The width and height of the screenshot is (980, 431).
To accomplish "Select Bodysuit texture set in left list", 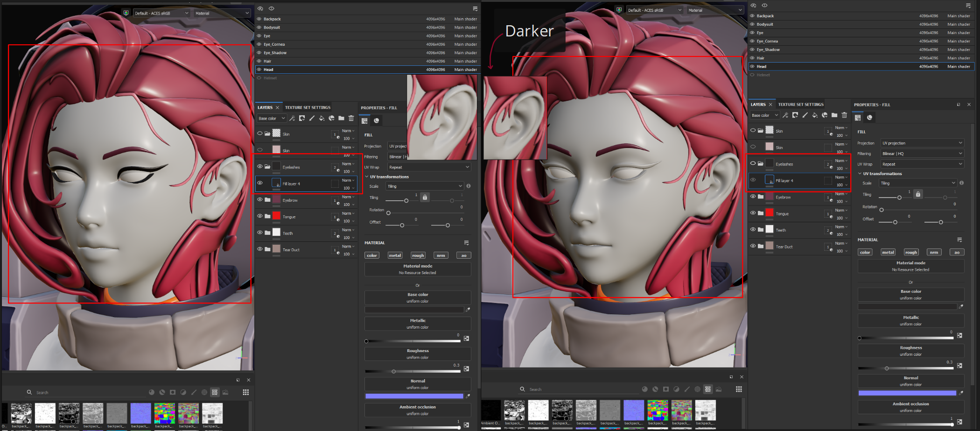I will coord(367,28).
